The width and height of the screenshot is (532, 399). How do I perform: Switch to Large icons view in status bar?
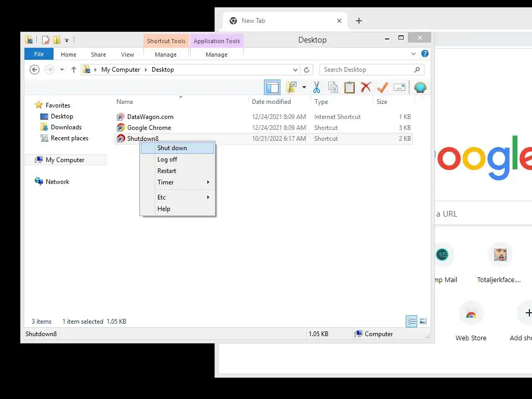click(x=423, y=321)
